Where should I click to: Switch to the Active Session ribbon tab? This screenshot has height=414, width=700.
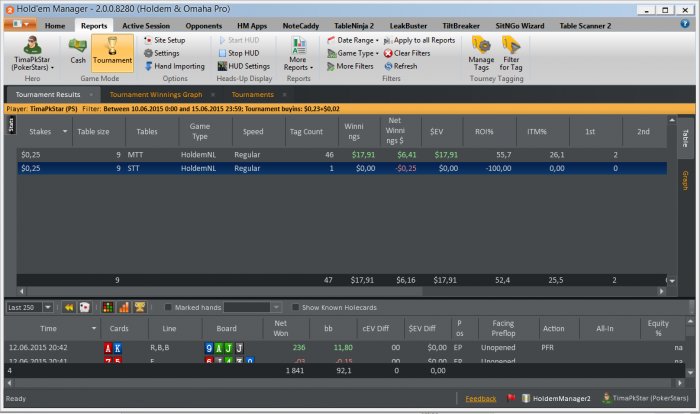click(x=146, y=25)
